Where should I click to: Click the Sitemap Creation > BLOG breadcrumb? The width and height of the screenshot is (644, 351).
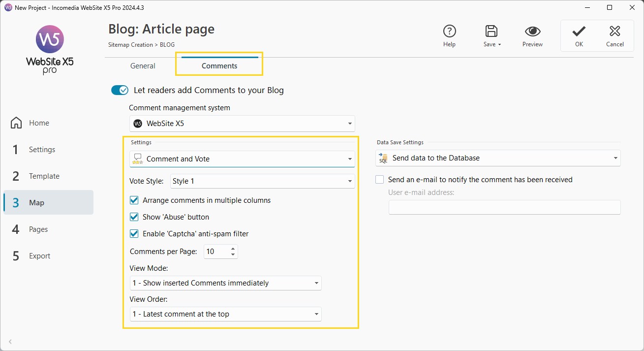141,44
